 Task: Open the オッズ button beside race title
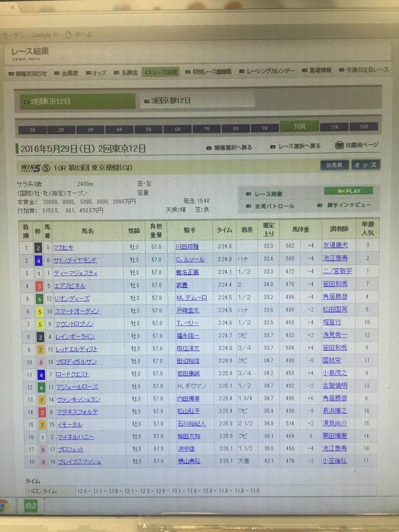pyautogui.click(x=365, y=165)
